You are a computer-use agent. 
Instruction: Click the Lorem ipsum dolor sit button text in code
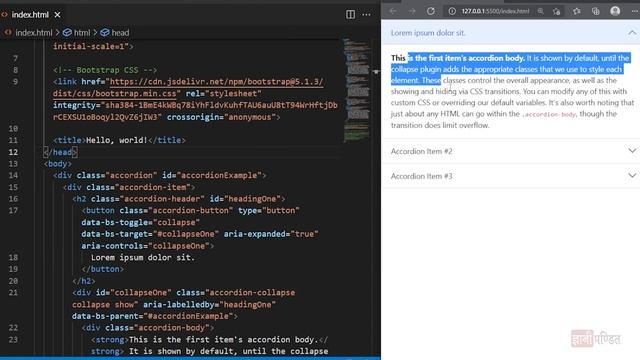coord(143,258)
